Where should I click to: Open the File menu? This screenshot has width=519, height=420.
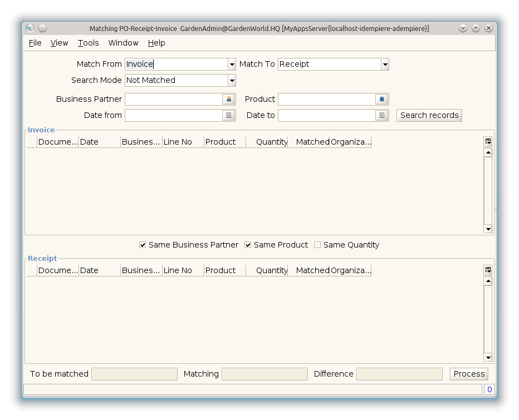[x=35, y=43]
